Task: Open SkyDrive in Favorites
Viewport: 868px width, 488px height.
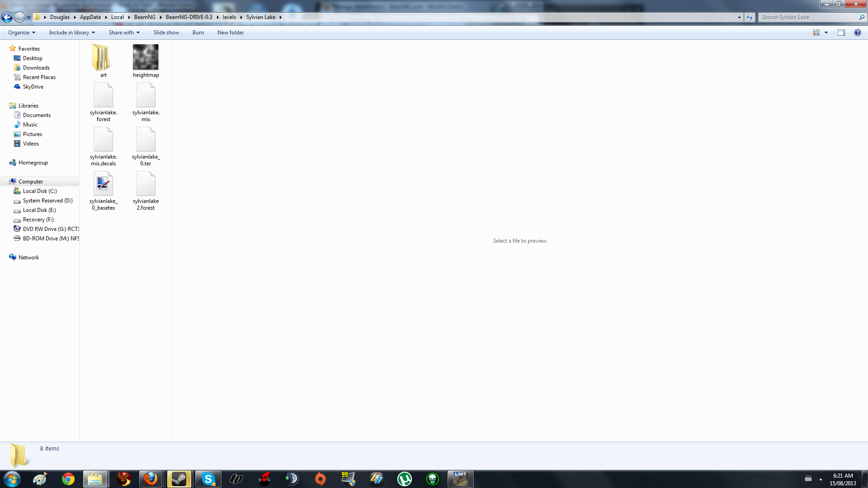Action: tap(33, 87)
